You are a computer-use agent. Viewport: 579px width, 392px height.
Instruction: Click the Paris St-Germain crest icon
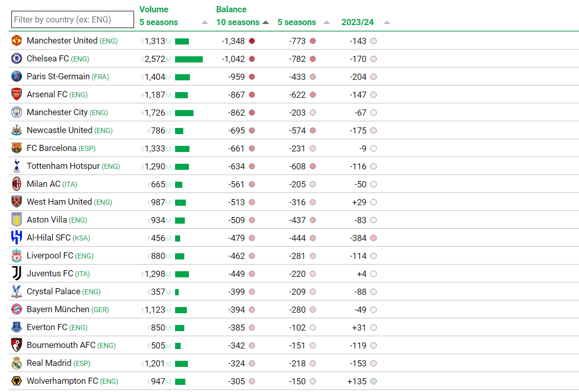coord(16,77)
